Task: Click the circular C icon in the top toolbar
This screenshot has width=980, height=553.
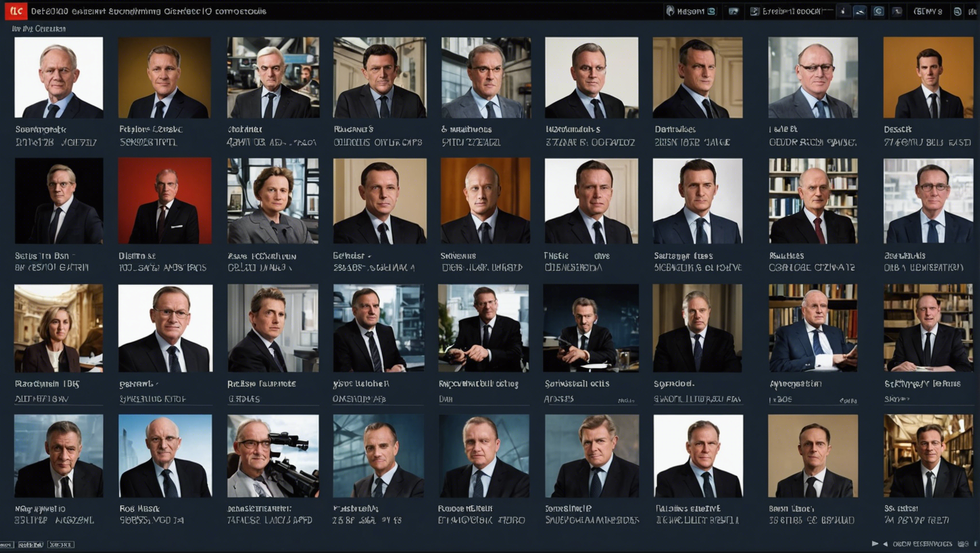Action: (879, 11)
